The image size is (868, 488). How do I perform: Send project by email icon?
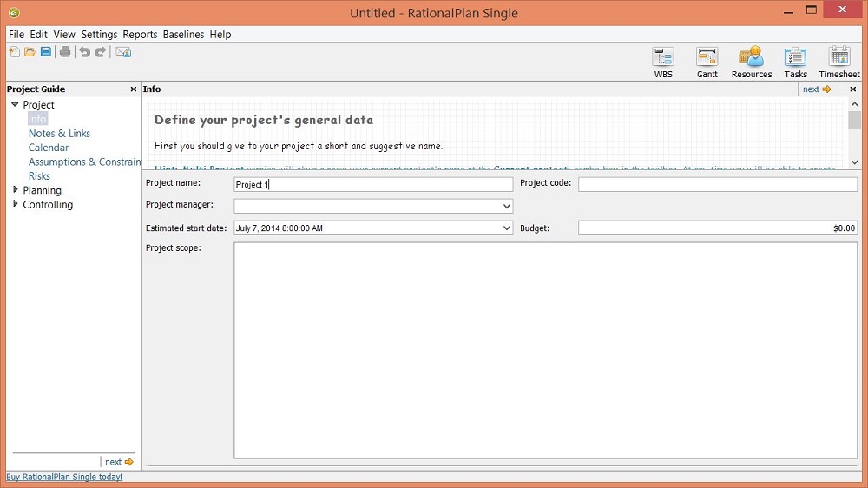point(123,52)
